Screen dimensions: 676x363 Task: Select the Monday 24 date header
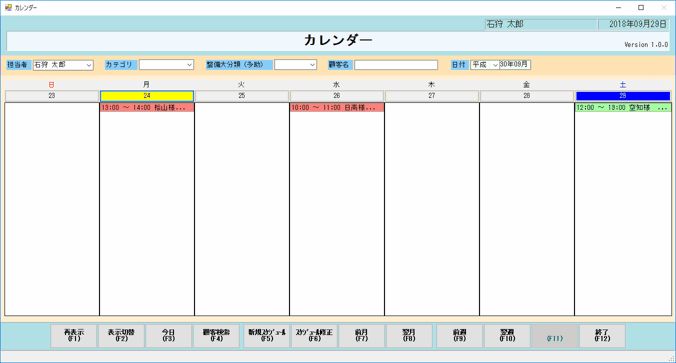[147, 96]
